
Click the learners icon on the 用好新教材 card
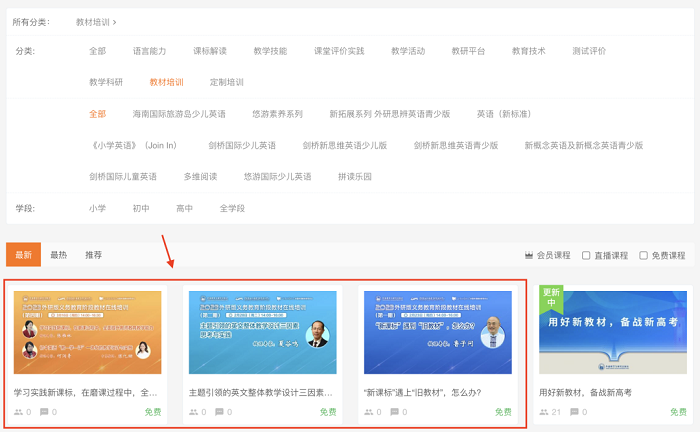tap(544, 412)
